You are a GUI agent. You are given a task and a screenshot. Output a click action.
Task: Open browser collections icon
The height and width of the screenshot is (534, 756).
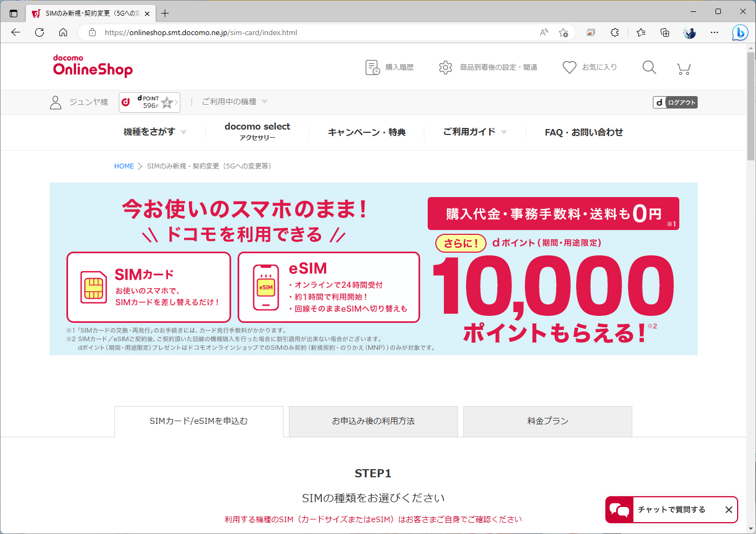(x=665, y=32)
